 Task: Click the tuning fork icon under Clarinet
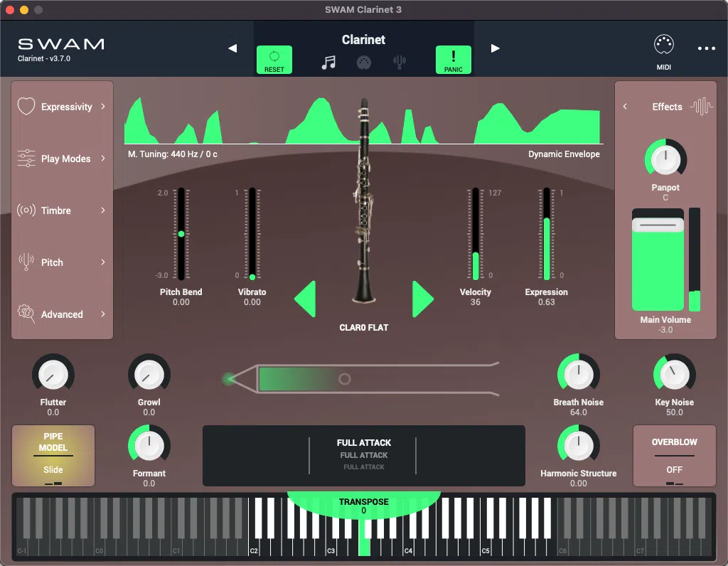pos(400,62)
